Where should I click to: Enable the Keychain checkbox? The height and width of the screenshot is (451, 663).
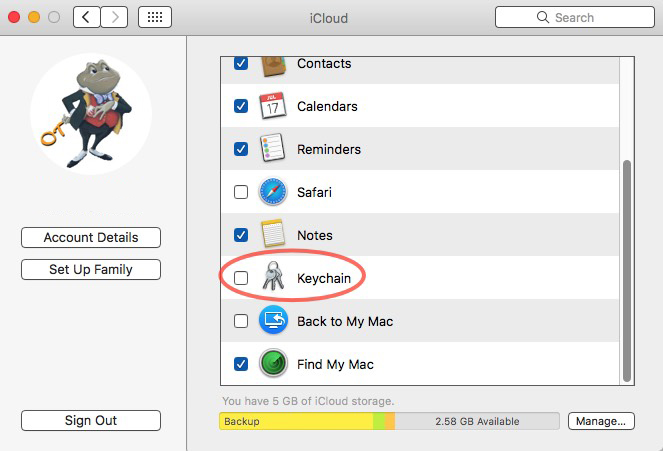tap(241, 278)
